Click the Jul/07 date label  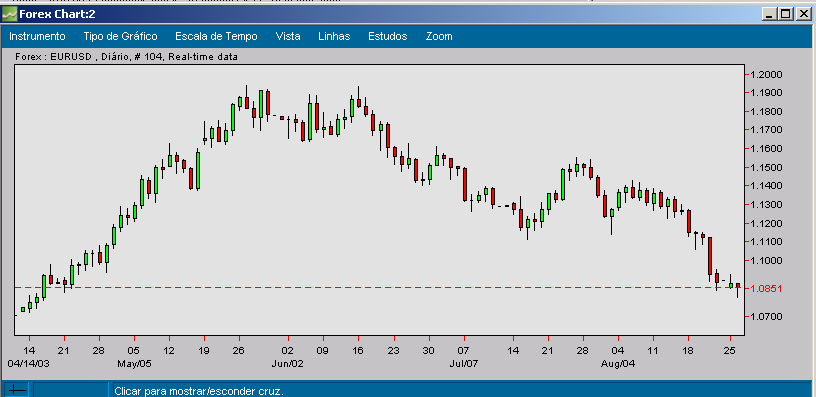(465, 364)
